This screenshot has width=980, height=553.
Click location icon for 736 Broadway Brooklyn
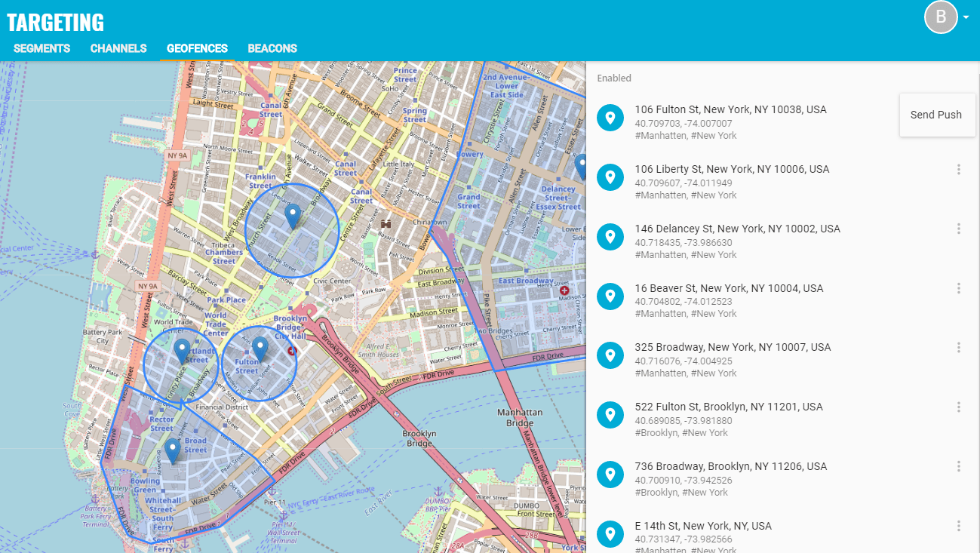(x=610, y=475)
